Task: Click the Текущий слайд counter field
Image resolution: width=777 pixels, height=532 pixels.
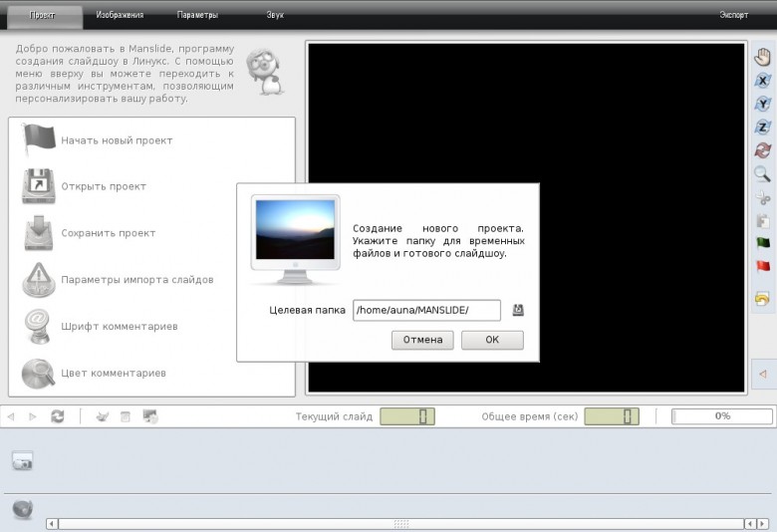Action: click(407, 416)
